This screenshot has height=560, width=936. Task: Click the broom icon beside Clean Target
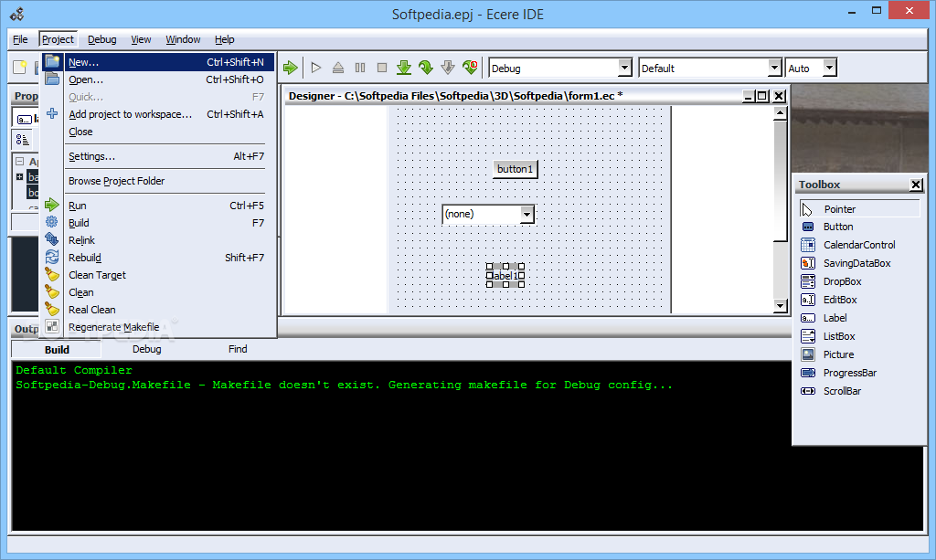[x=52, y=274]
